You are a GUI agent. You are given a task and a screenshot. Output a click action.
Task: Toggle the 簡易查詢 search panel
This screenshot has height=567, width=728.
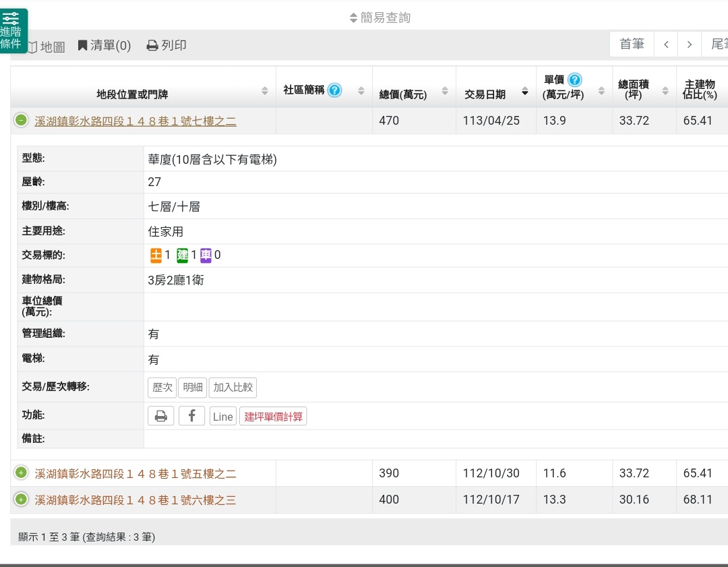click(x=381, y=18)
